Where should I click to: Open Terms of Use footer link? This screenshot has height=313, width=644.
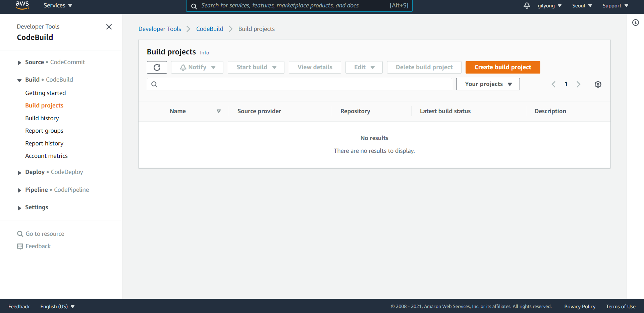point(621,307)
